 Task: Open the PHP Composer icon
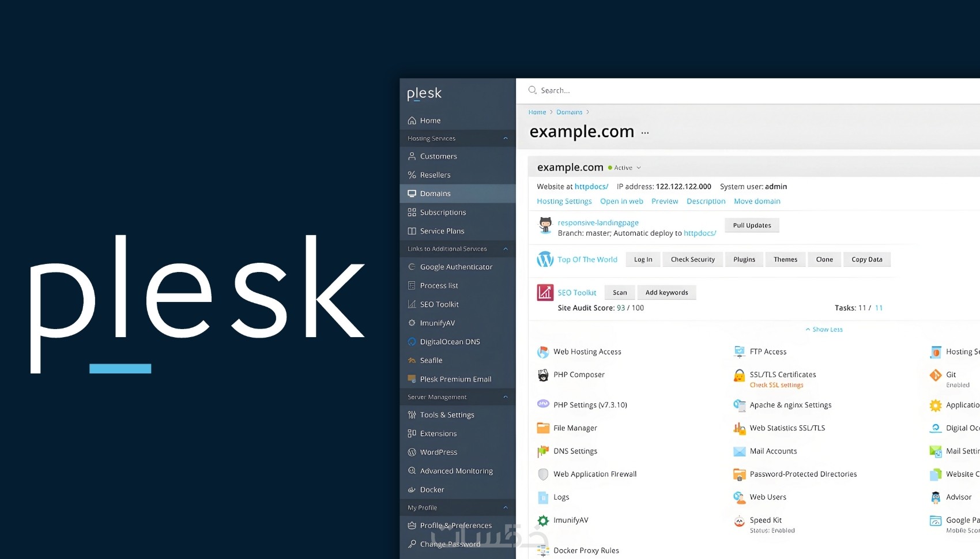(543, 375)
